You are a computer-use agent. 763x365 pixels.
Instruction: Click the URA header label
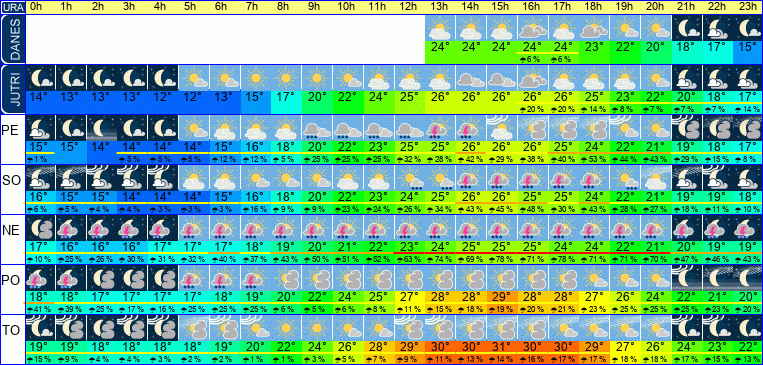tap(12, 7)
